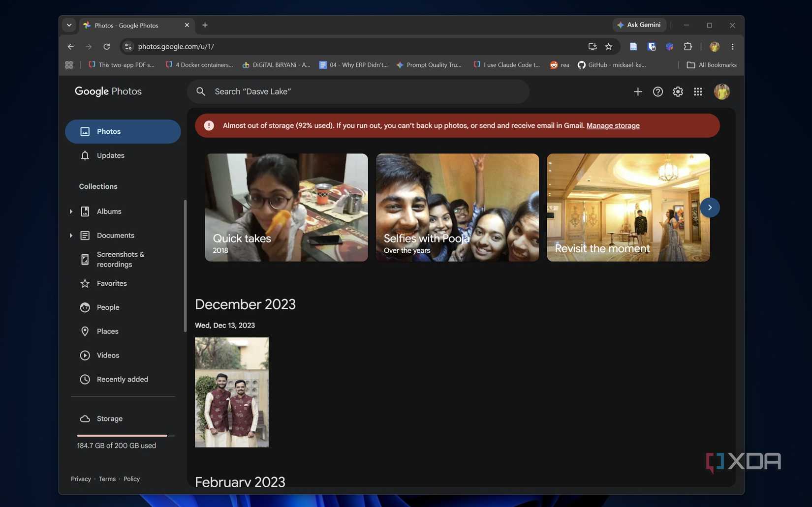Click the Ask Gemini button

[639, 25]
